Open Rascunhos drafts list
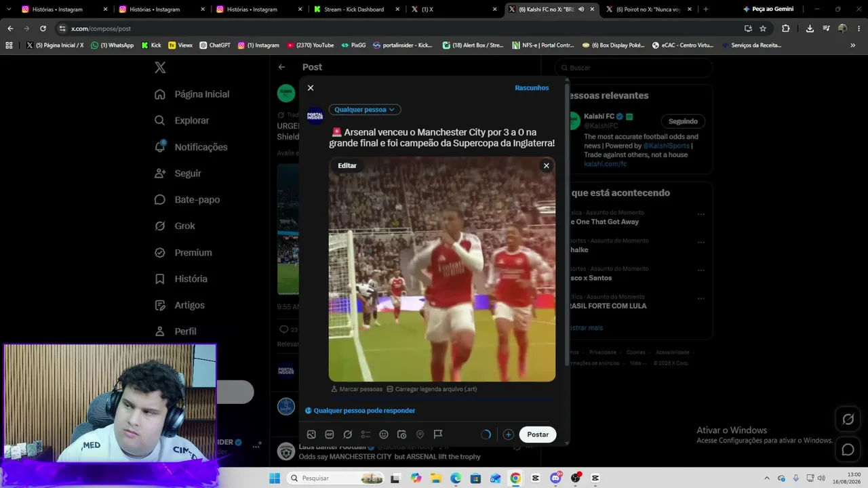 pyautogui.click(x=532, y=88)
